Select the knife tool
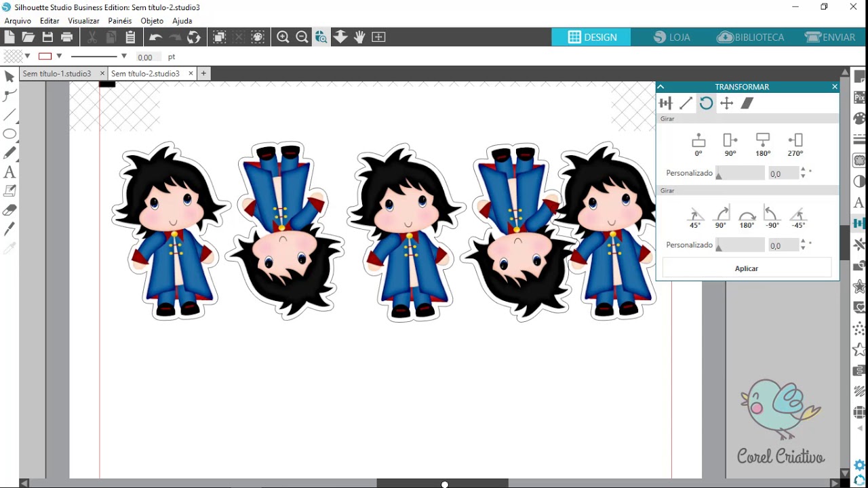Screen dimensions: 868x488 (9, 229)
